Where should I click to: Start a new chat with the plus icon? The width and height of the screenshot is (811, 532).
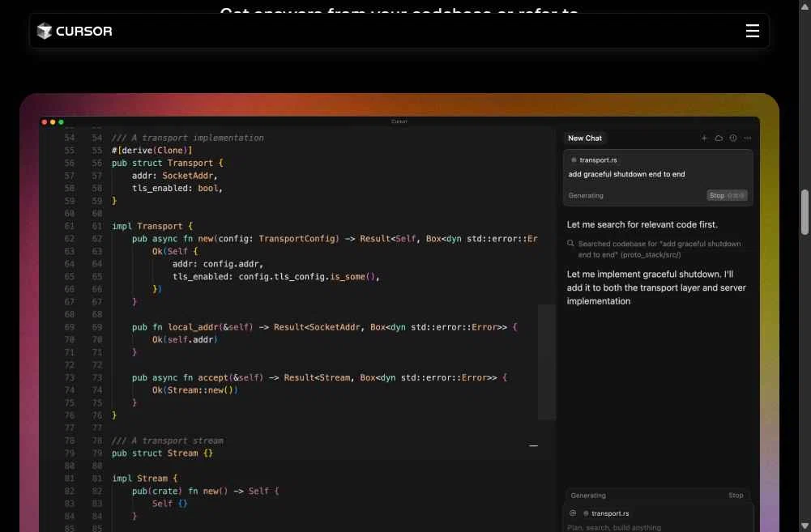pos(704,138)
